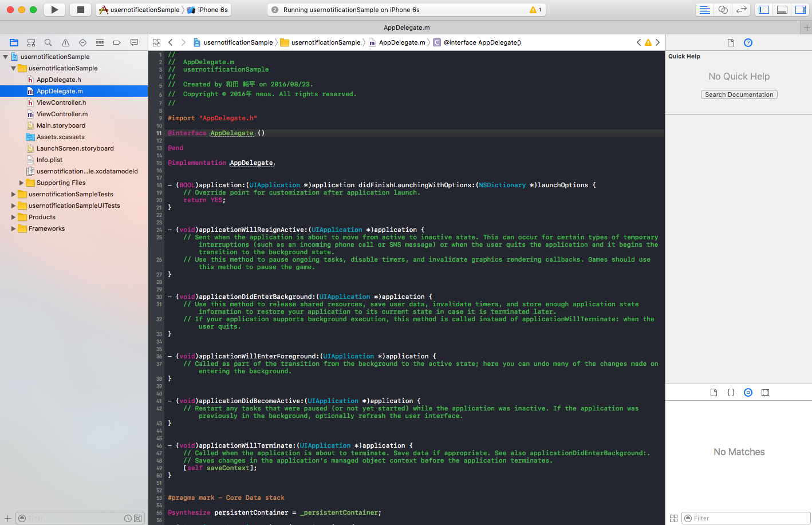
Task: Choose the iPhone 6s run destination
Action: [x=208, y=10]
